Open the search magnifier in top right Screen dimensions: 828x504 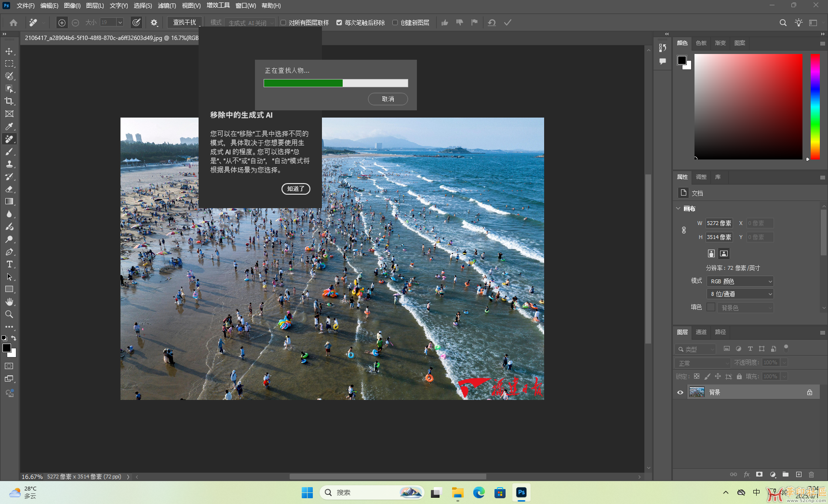[783, 23]
